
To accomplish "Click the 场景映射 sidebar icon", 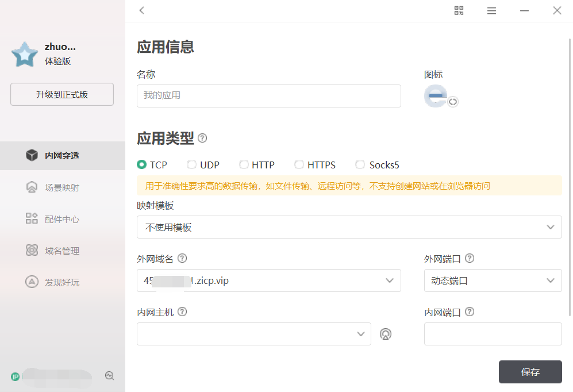I will 32,187.
